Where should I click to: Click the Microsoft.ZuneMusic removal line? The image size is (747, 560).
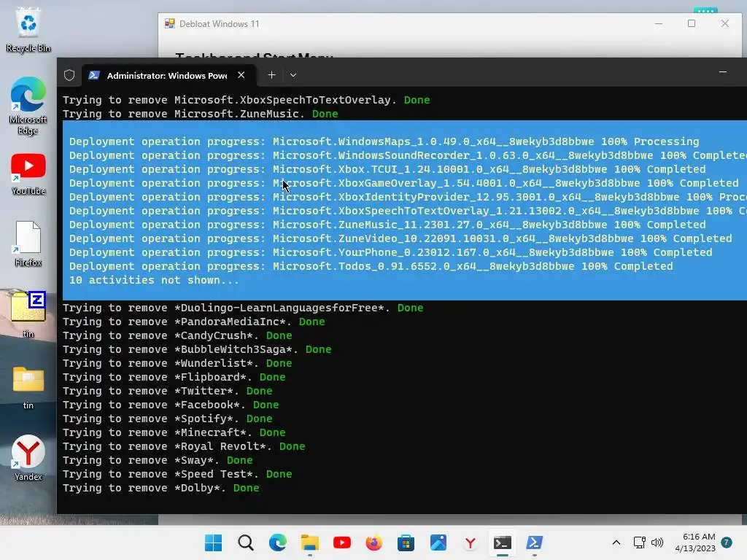point(201,114)
